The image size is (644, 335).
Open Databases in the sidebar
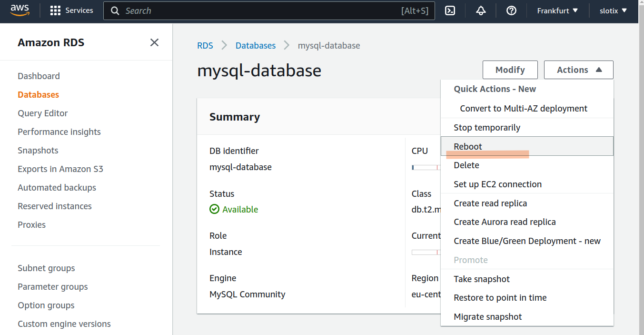[x=38, y=95]
